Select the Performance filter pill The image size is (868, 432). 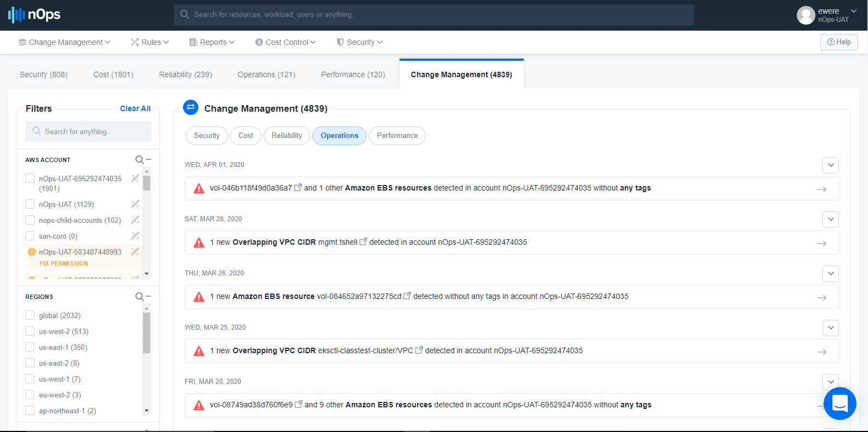[397, 136]
